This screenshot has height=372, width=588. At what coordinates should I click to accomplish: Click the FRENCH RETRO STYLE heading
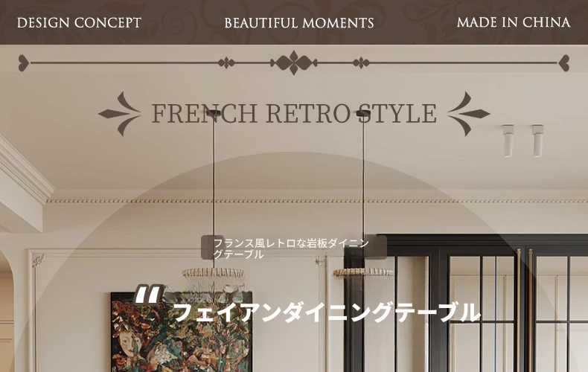pyautogui.click(x=294, y=113)
